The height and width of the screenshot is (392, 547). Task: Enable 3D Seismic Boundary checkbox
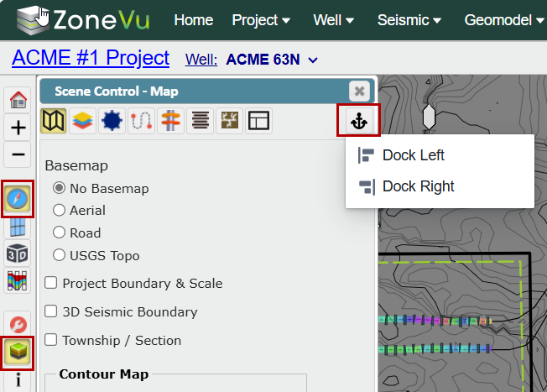click(51, 311)
